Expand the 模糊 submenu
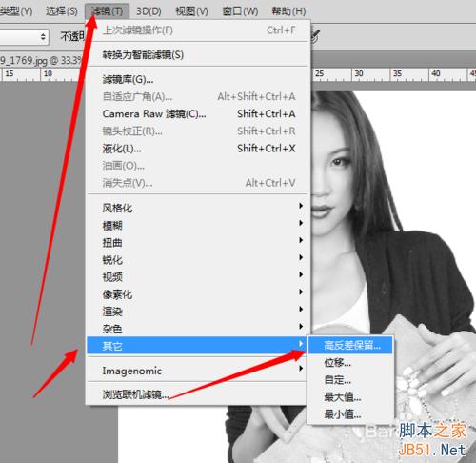476x463 pixels. [198, 225]
